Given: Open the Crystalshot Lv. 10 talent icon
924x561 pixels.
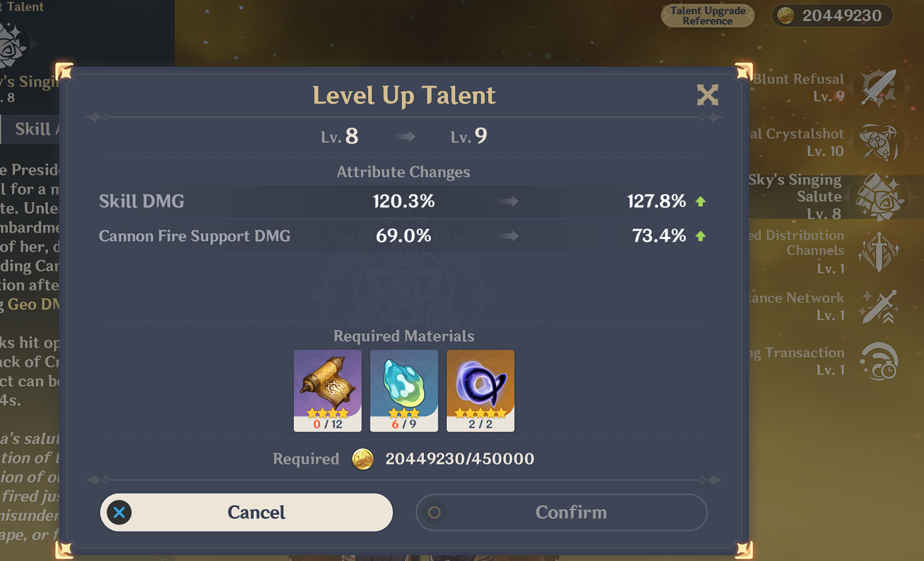Looking at the screenshot, I should (879, 142).
